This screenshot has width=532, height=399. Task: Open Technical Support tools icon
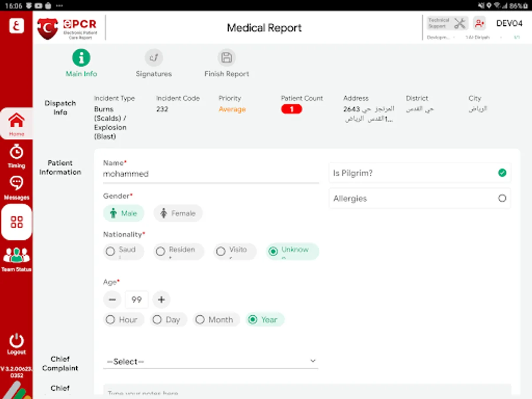pos(460,23)
